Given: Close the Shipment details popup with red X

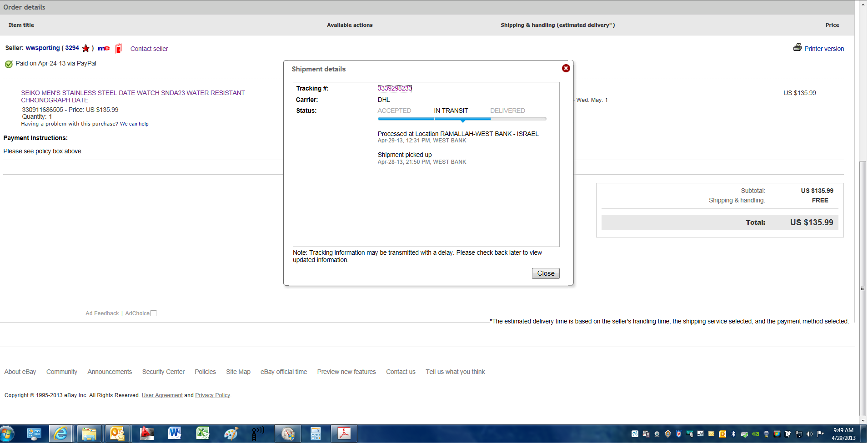Looking at the screenshot, I should click(x=566, y=68).
